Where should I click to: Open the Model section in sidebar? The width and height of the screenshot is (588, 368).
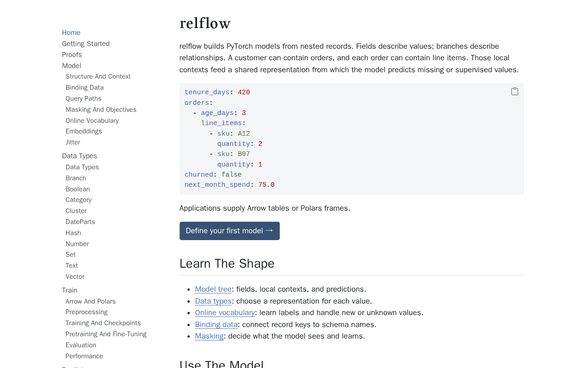tap(72, 66)
